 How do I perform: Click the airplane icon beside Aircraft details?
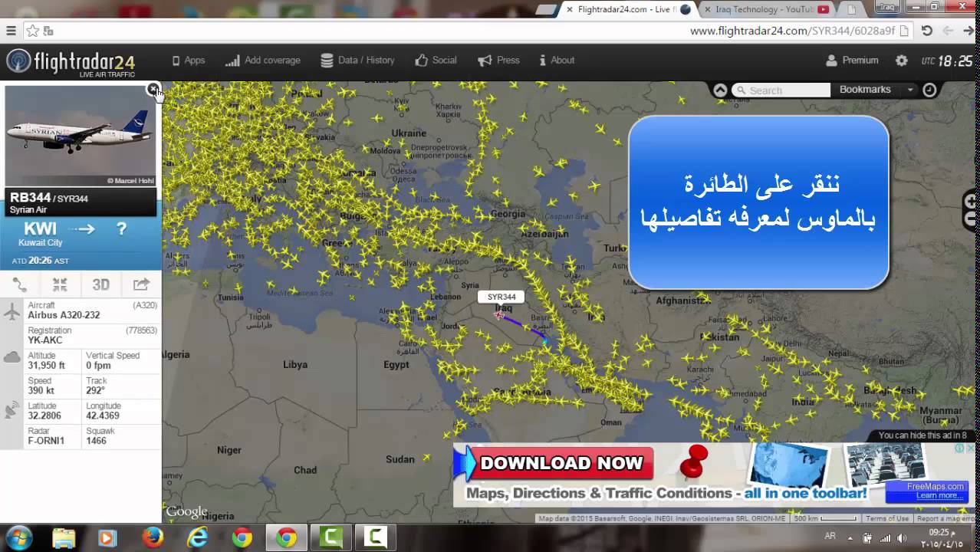12,312
